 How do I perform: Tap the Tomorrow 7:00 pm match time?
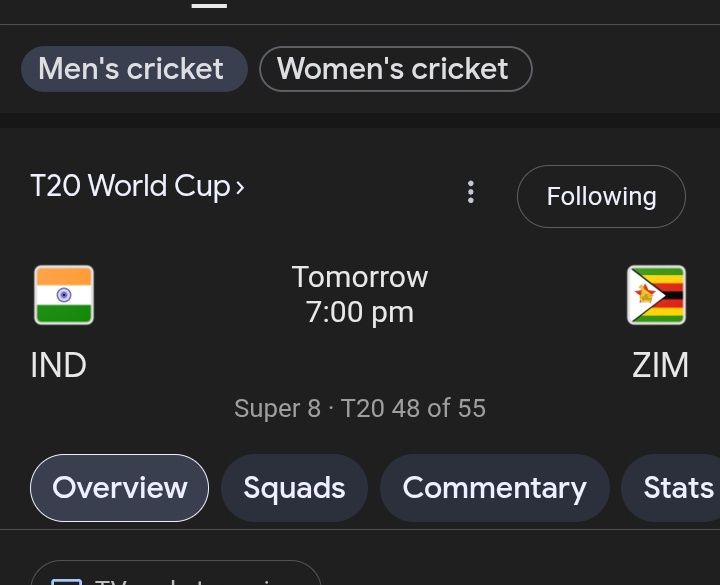(360, 294)
